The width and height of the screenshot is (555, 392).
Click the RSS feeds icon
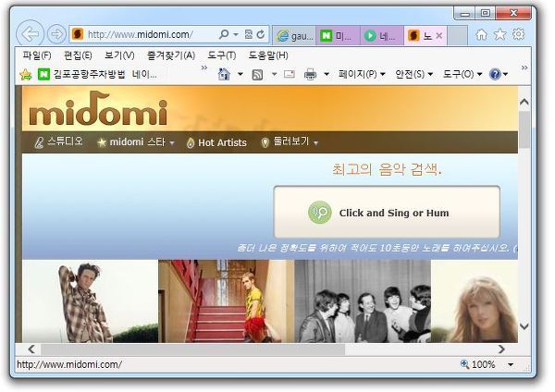coord(257,75)
